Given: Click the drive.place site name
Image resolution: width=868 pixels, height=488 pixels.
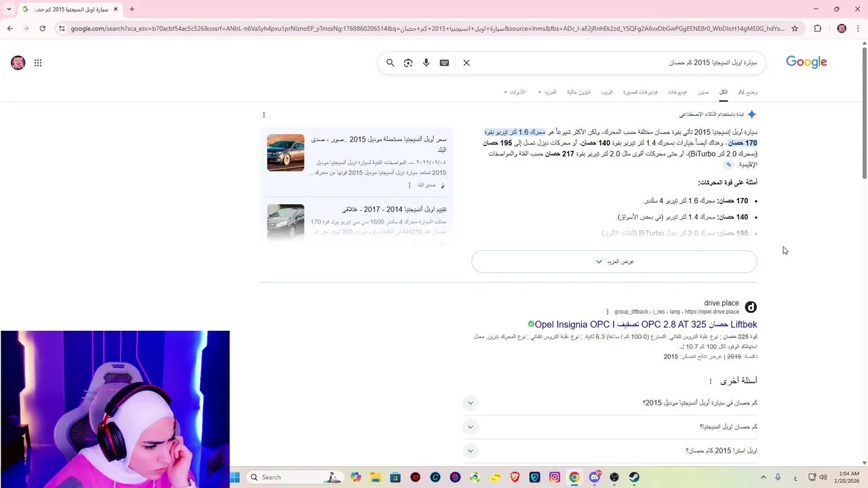Looking at the screenshot, I should [722, 303].
